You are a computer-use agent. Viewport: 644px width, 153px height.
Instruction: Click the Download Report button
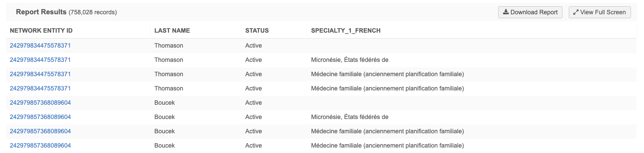pyautogui.click(x=530, y=12)
